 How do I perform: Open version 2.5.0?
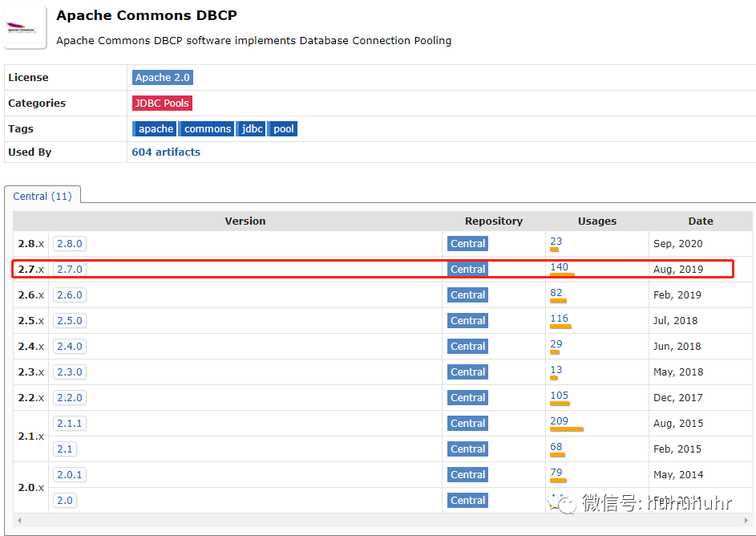[x=70, y=321]
